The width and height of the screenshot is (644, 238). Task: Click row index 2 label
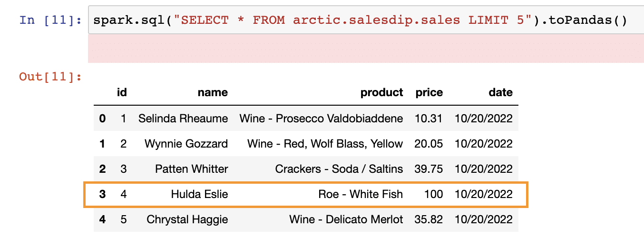[102, 169]
